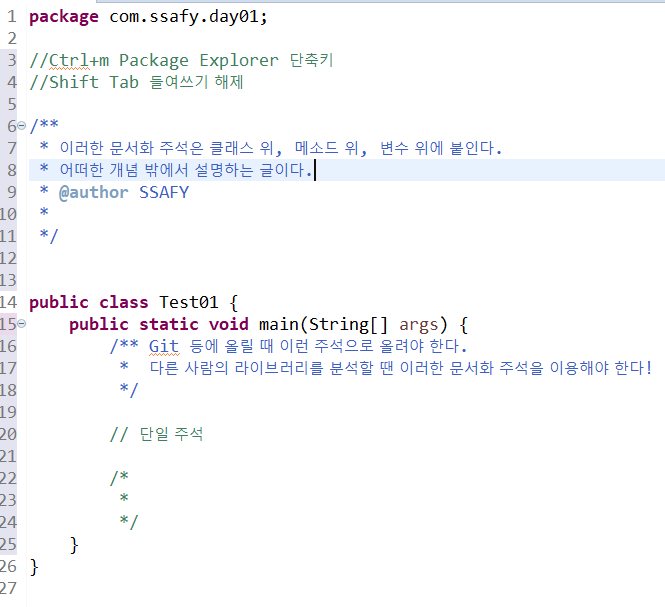Image resolution: width=665 pixels, height=607 pixels.
Task: Click the '//Ctrl+m Package Explorer' comment
Action: pos(154,61)
